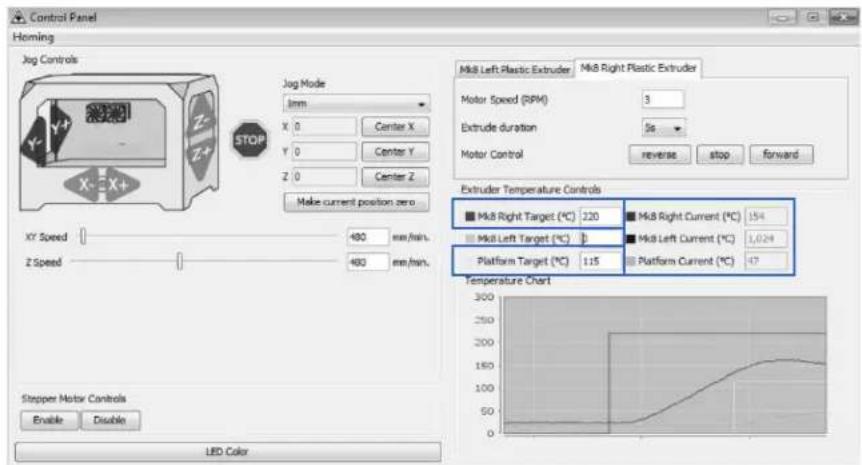Click Enable stepper motors button
The width and height of the screenshot is (862, 465).
48,420
